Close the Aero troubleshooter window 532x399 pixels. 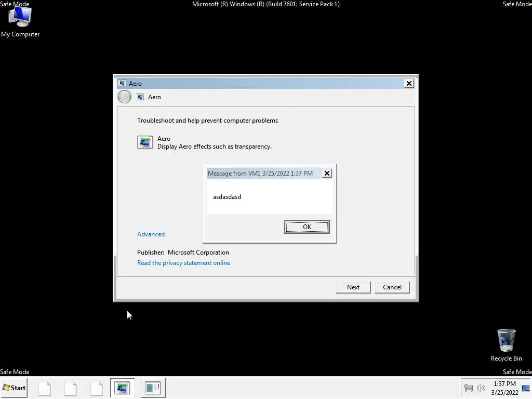coord(409,83)
